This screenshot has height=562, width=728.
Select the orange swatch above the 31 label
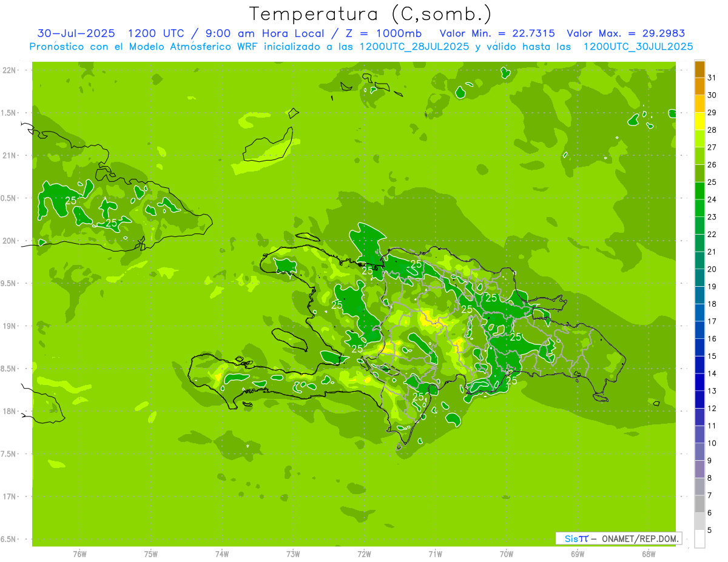tap(699, 69)
